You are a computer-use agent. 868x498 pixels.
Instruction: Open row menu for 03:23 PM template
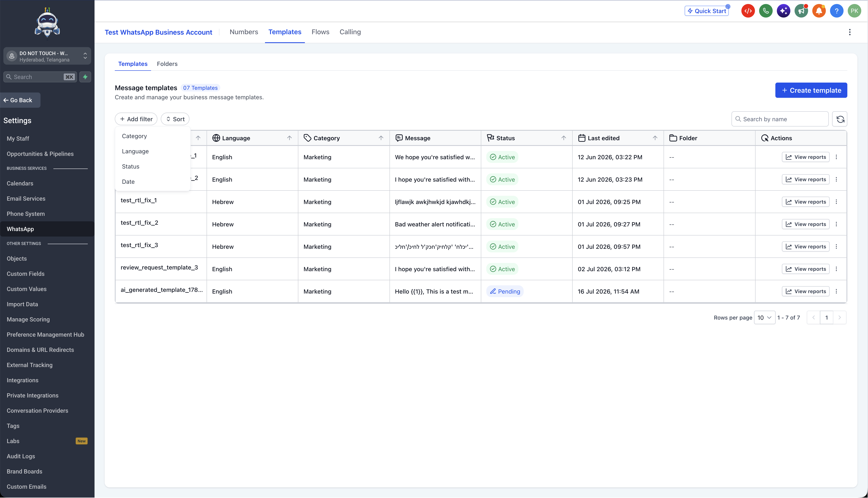pyautogui.click(x=836, y=179)
